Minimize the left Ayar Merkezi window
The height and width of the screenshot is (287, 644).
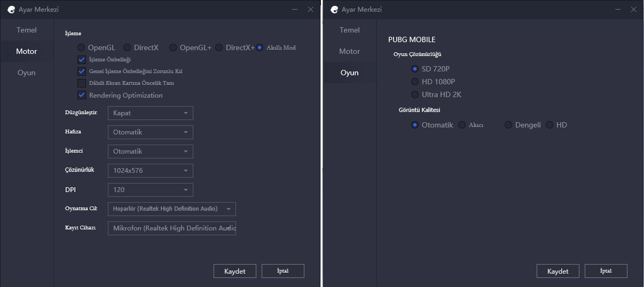(294, 9)
